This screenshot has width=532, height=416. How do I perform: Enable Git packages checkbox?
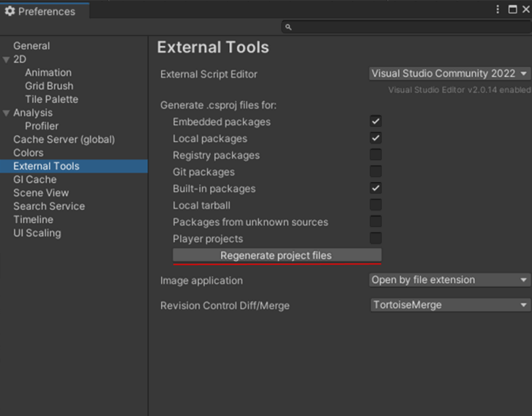(376, 172)
